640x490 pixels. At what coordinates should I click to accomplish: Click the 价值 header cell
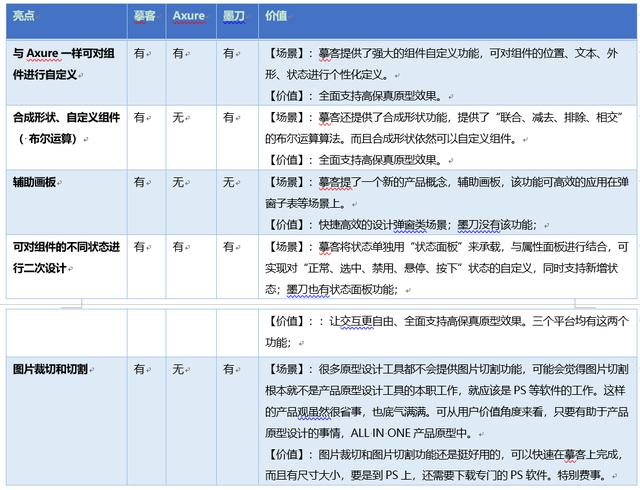coord(447,21)
